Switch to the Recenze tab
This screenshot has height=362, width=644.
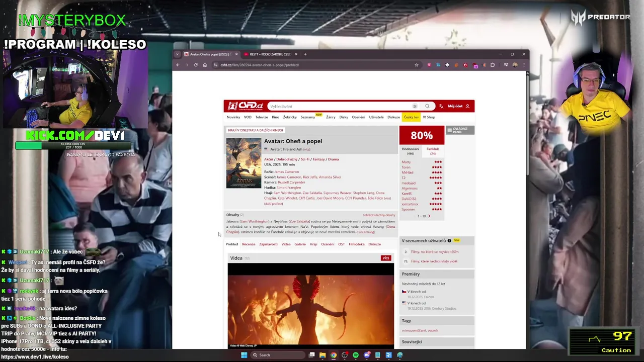click(x=249, y=244)
